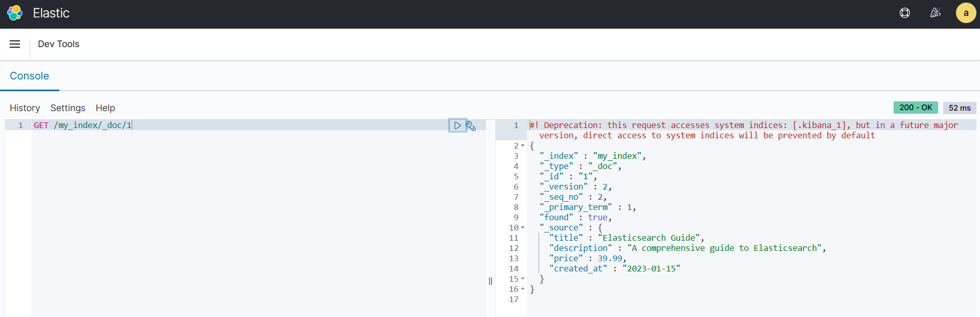Select the Console tab
The image size is (980, 317).
30,76
